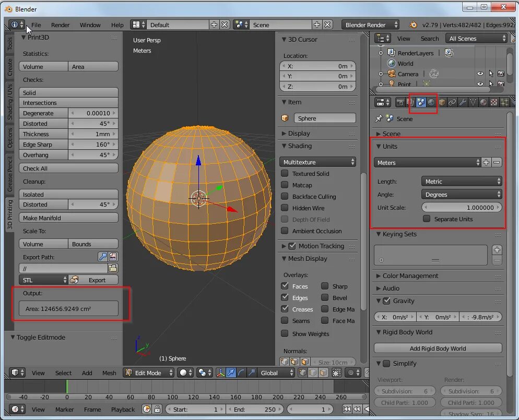Select the rotate manipulator arc
This screenshot has width=519, height=420.
(241, 373)
